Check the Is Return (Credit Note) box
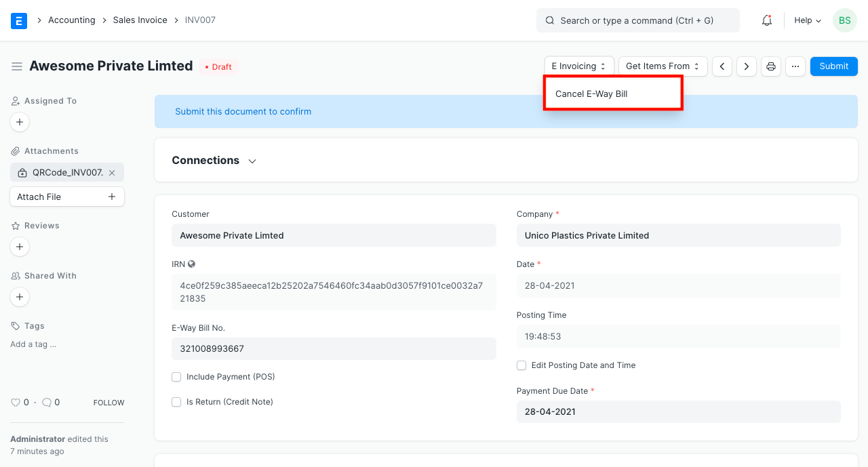 [x=176, y=402]
